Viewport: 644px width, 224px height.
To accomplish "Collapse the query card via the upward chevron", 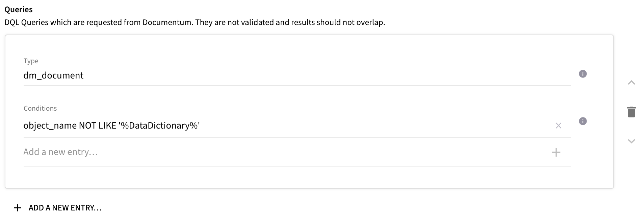I will [x=631, y=83].
